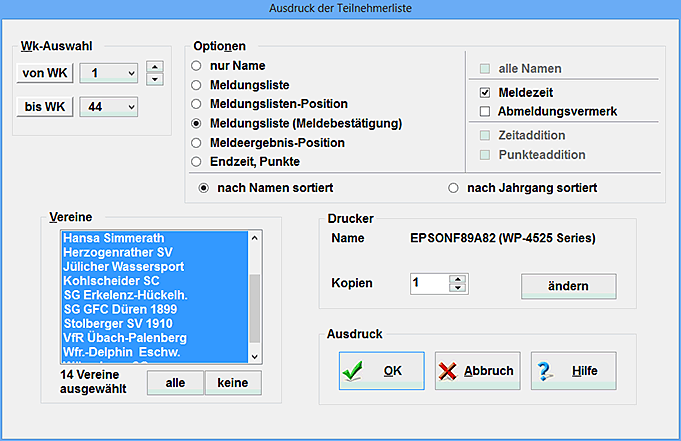Deselect all clubs with 'keine' button

232,382
